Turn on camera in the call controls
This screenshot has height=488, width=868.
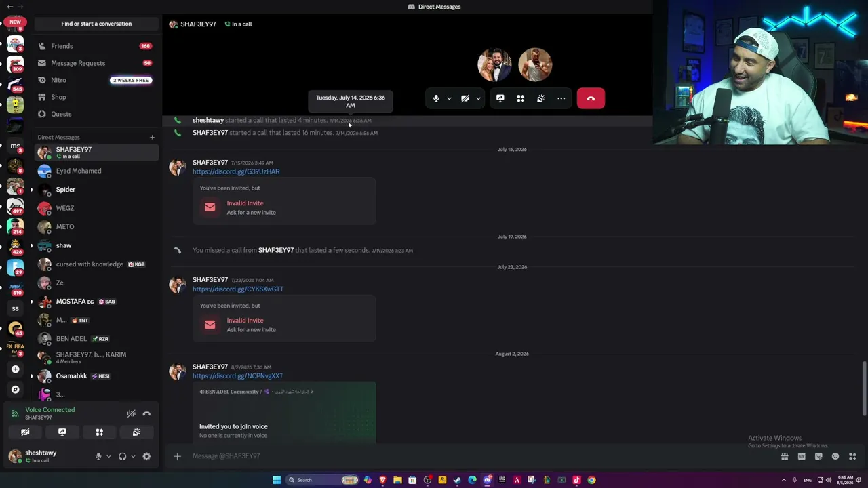click(465, 98)
